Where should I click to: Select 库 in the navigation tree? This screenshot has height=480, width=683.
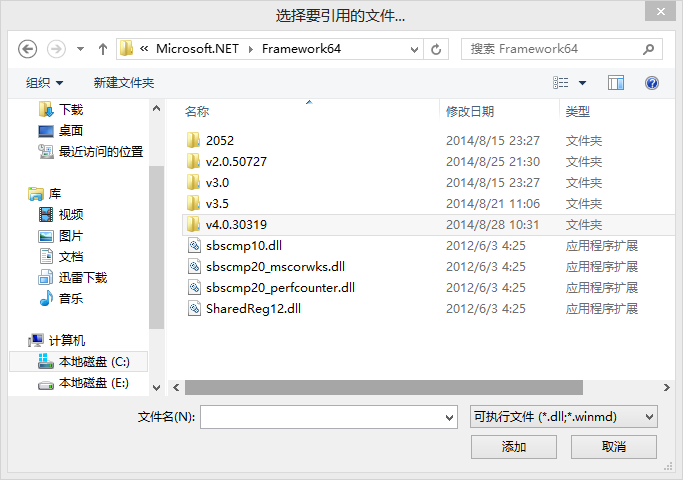[x=54, y=193]
